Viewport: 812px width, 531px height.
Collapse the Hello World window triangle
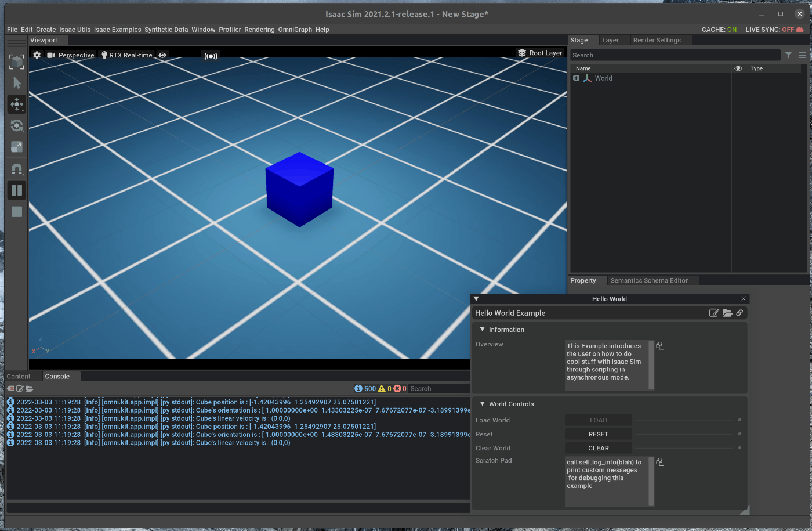coord(476,298)
